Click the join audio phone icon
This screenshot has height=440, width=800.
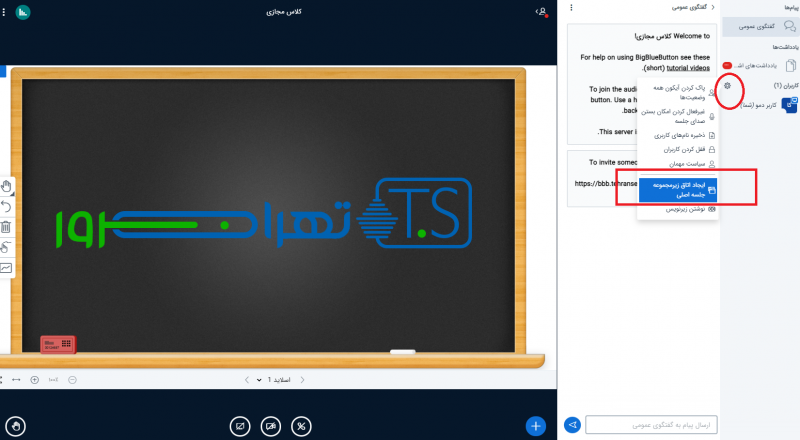click(301, 426)
